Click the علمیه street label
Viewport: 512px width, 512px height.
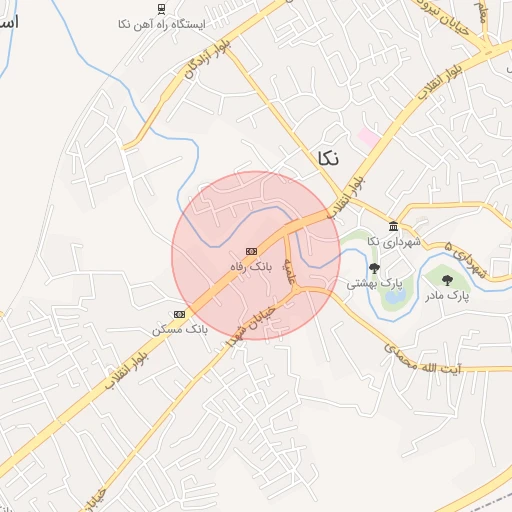[290, 271]
